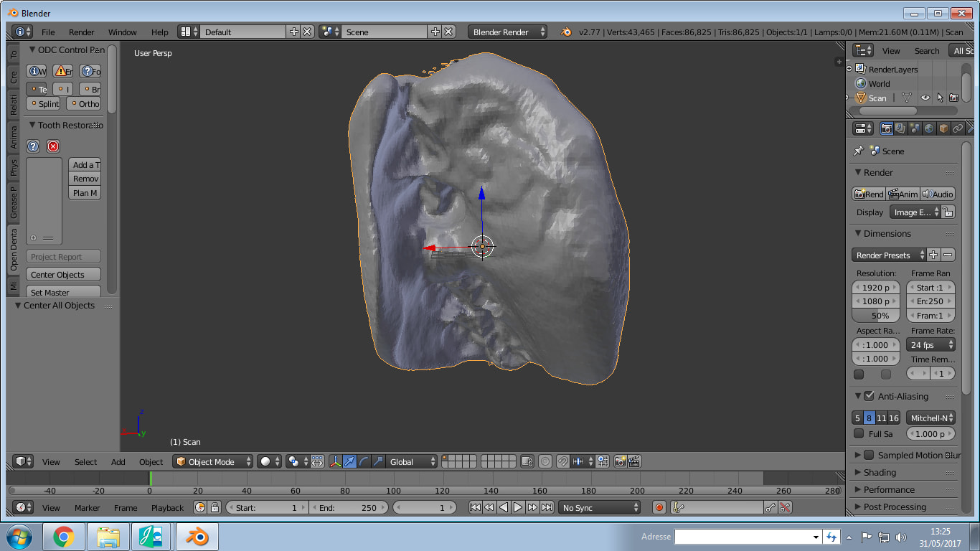Jump to last frame in timeline
Image resolution: width=980 pixels, height=551 pixels.
547,507
